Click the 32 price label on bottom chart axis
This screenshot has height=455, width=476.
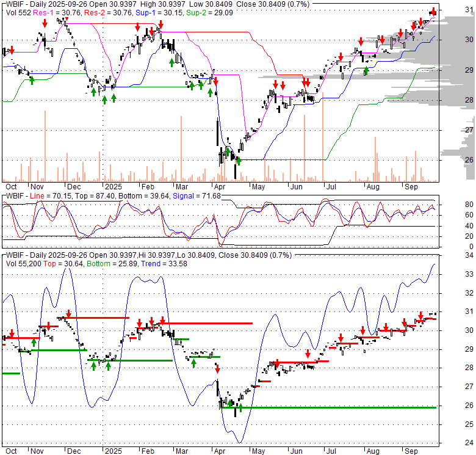[x=469, y=293]
